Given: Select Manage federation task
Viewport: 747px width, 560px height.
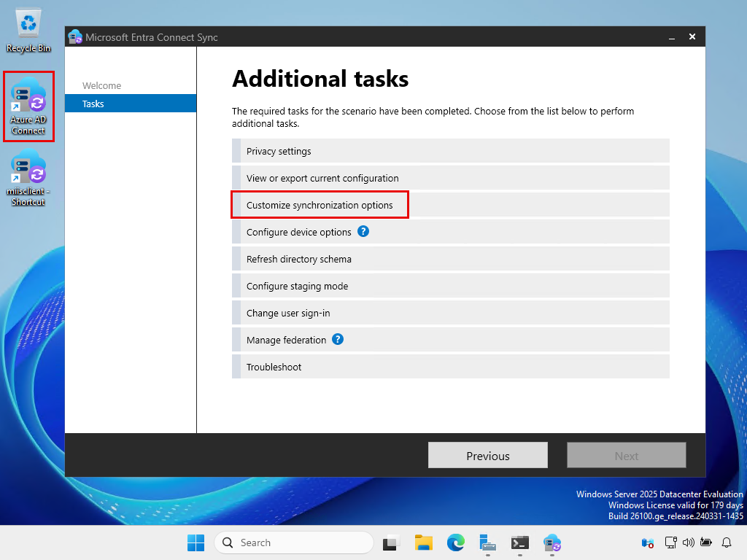Looking at the screenshot, I should 451,340.
